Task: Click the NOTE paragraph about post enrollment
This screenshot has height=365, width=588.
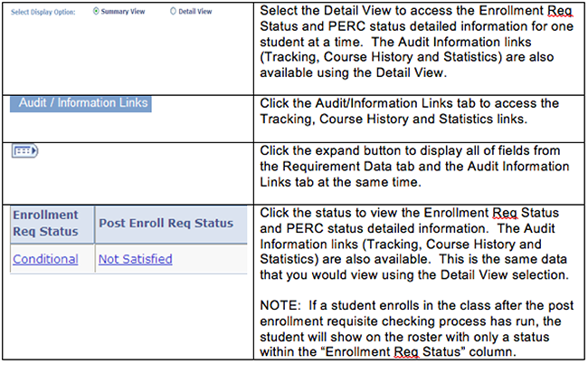Action: 417,329
